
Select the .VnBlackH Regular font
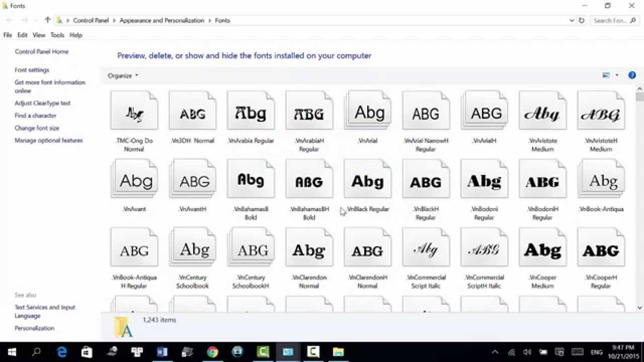(x=426, y=190)
